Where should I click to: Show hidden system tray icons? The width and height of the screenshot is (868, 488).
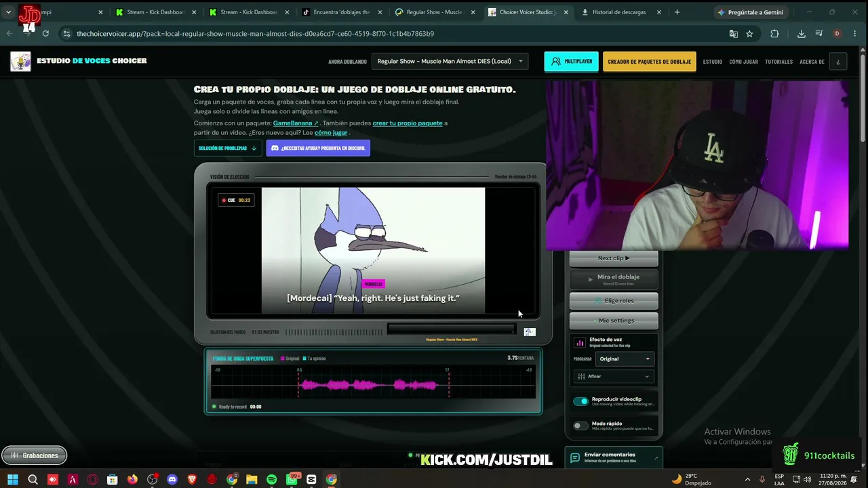[x=747, y=480]
